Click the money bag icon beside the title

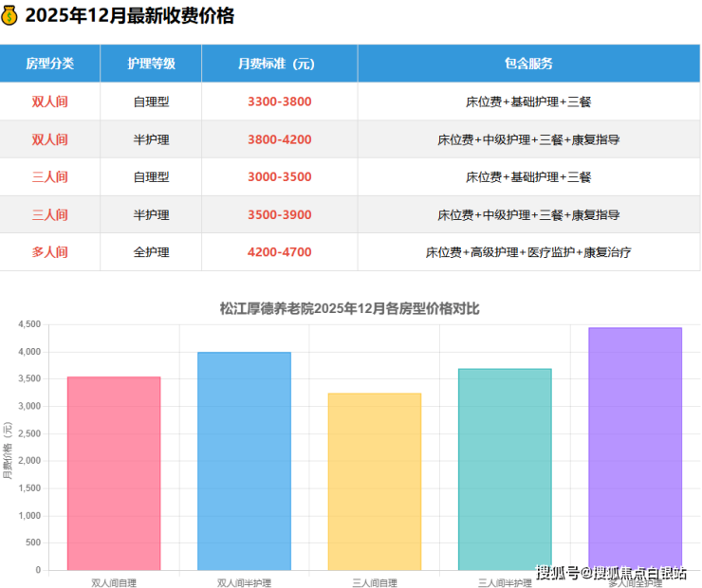[9, 16]
